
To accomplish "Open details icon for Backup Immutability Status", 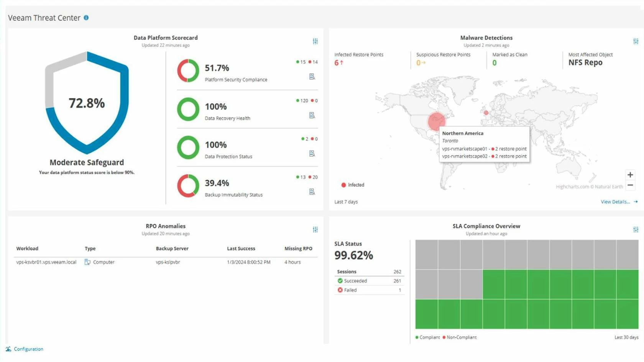I will (x=312, y=192).
